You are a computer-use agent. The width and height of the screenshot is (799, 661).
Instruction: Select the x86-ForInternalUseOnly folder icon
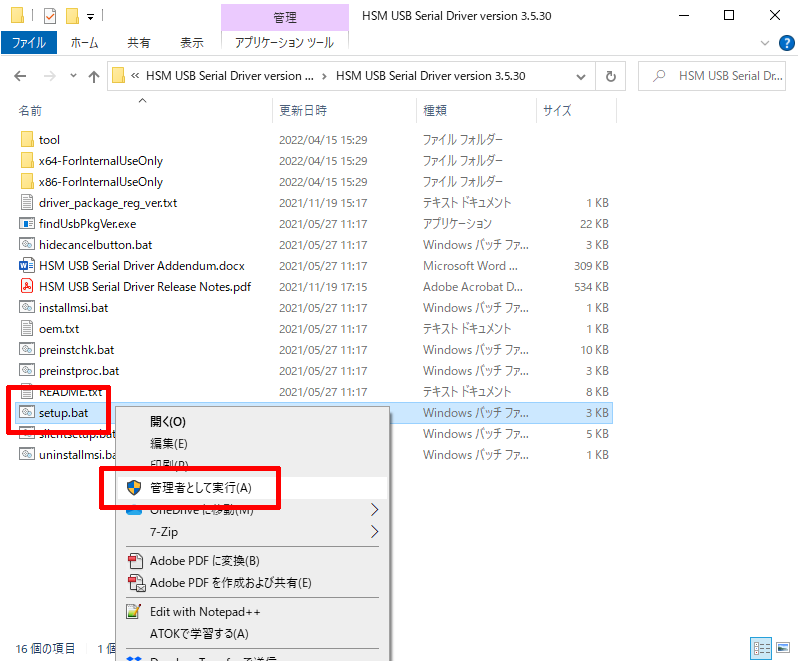pyautogui.click(x=27, y=181)
